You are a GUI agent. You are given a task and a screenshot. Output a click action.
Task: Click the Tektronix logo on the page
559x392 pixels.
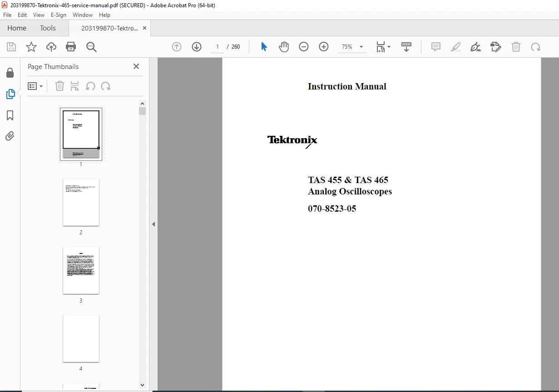pyautogui.click(x=292, y=141)
